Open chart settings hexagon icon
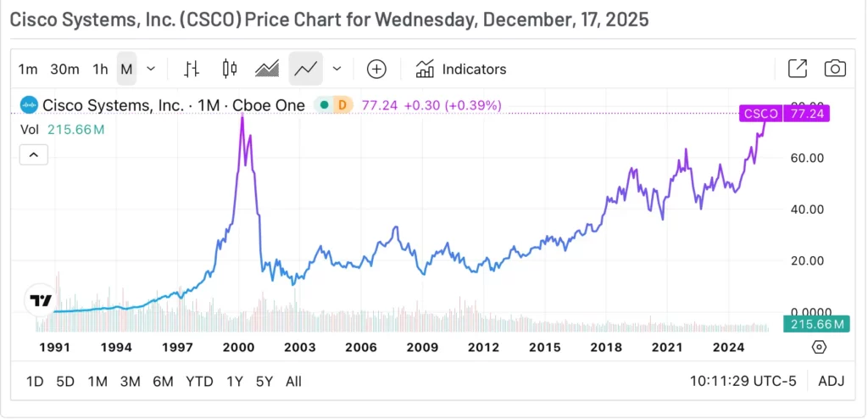The image size is (868, 419). pos(819,347)
